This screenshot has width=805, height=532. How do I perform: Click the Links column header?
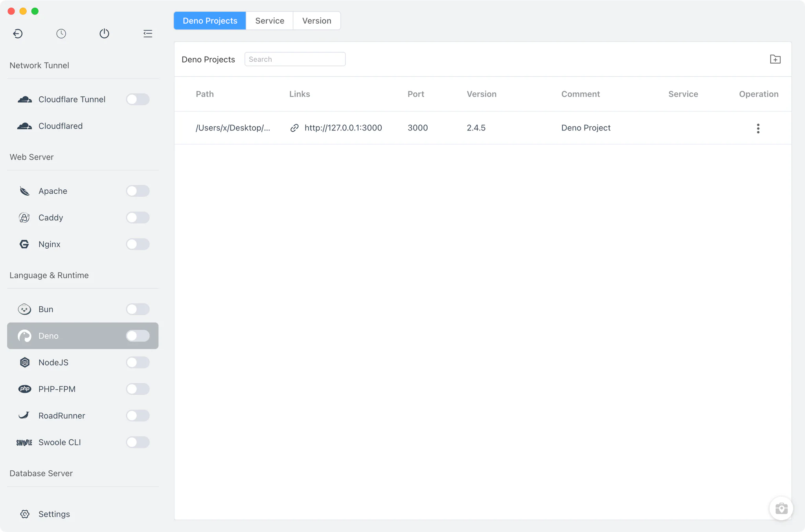(300, 94)
